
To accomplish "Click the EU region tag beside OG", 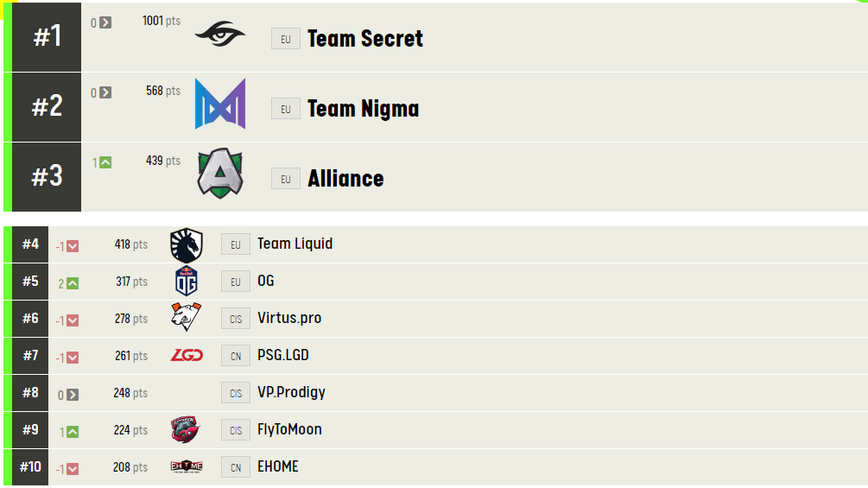I will coord(235,282).
